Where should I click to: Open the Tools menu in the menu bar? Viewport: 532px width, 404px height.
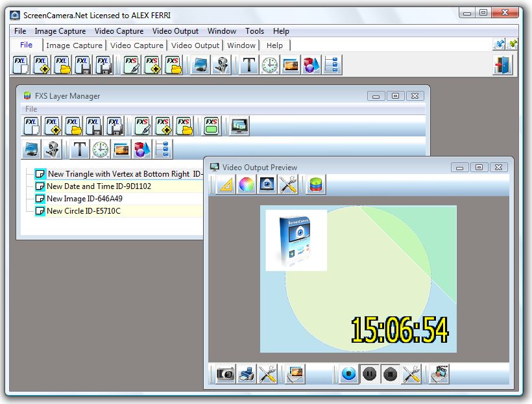click(254, 31)
